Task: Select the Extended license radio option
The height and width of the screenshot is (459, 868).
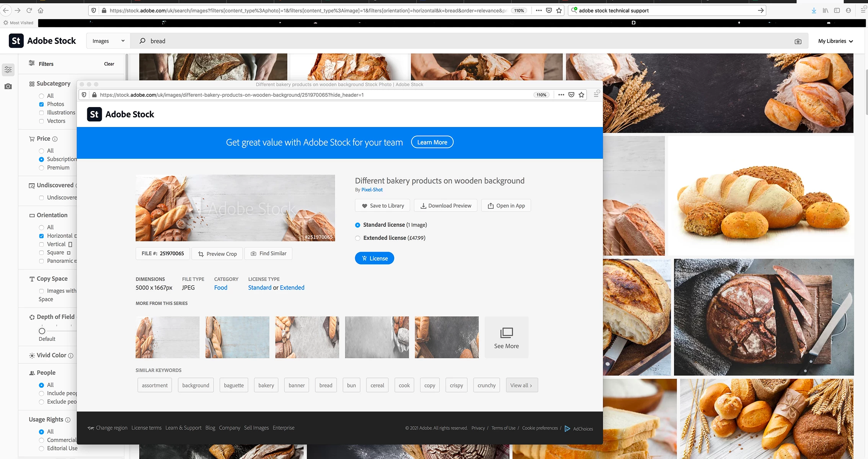Action: click(357, 238)
